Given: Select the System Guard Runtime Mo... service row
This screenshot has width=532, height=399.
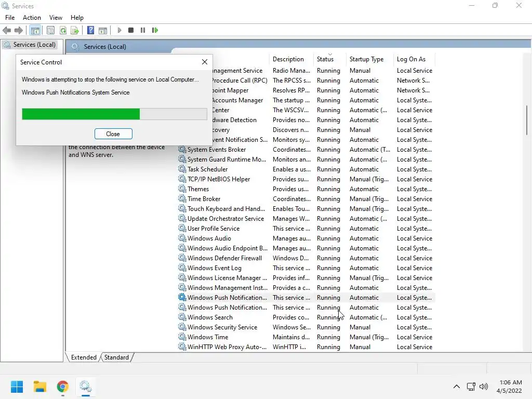Looking at the screenshot, I should [x=306, y=159].
